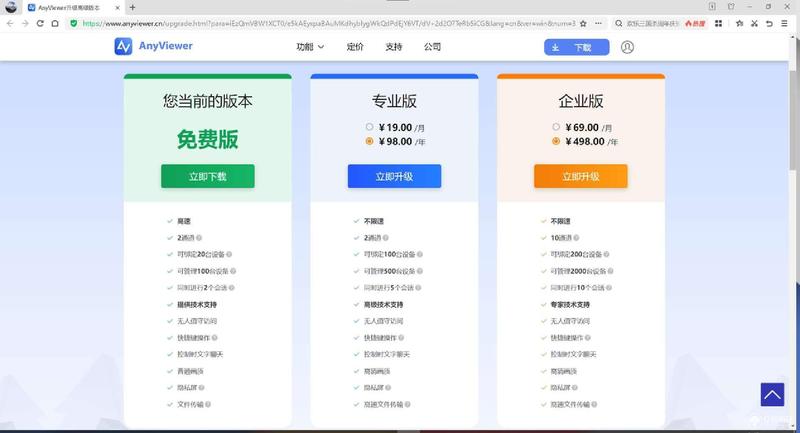Click 提供技术支持 in free plan
Viewport: 800px width, 433px height.
pos(197,304)
